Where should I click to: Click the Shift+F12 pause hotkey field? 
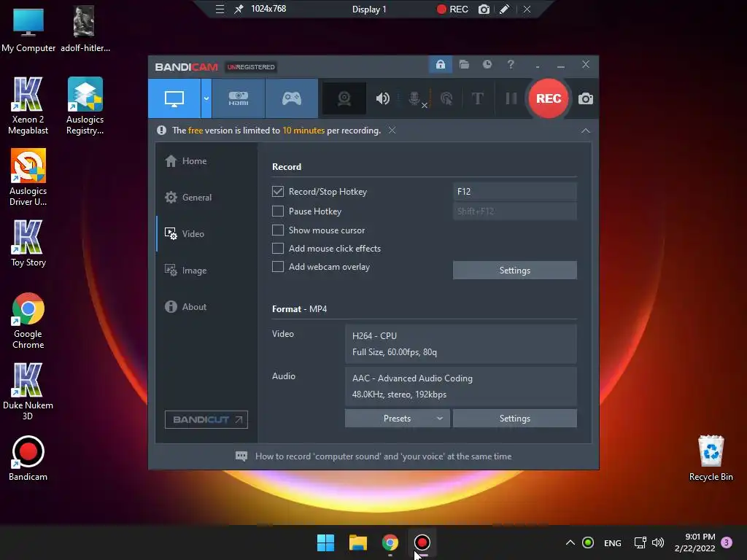[514, 211]
